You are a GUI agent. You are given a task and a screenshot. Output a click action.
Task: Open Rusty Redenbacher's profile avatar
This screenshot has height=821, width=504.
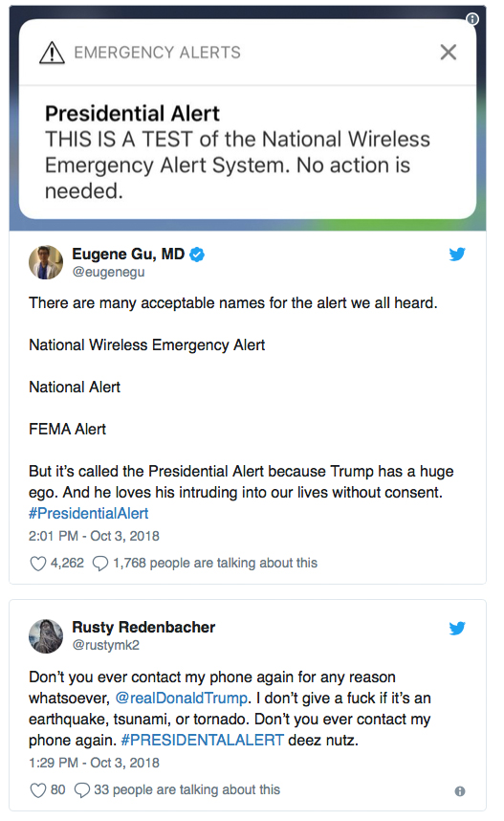46,635
